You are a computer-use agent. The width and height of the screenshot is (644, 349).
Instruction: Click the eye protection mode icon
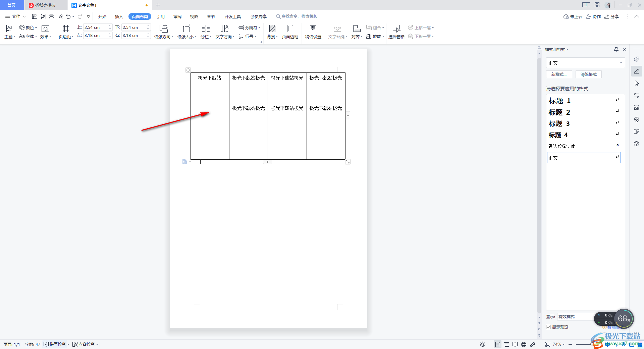click(483, 344)
